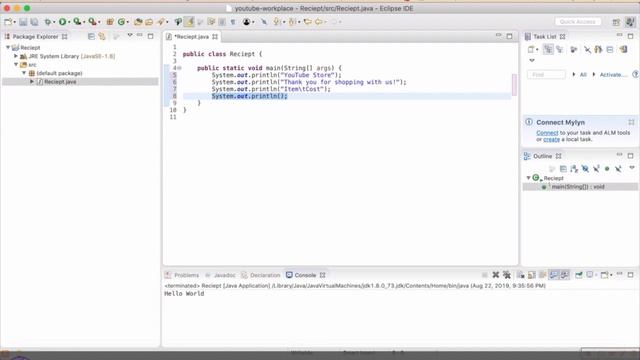Collapse the src folder node
640x360 pixels.
(16, 64)
